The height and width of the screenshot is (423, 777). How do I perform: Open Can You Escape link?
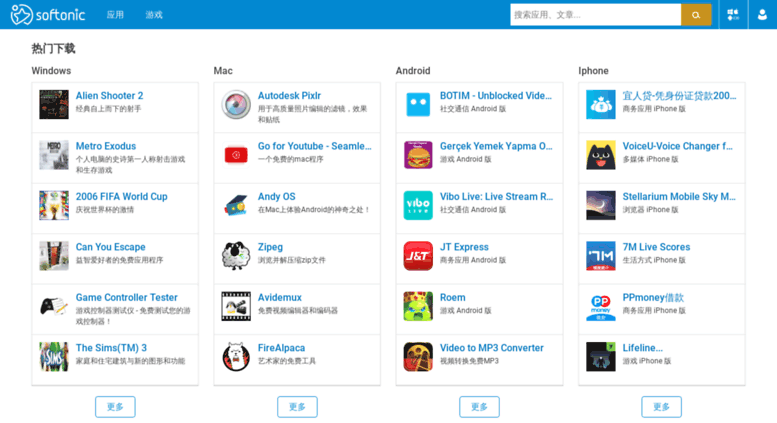point(111,247)
